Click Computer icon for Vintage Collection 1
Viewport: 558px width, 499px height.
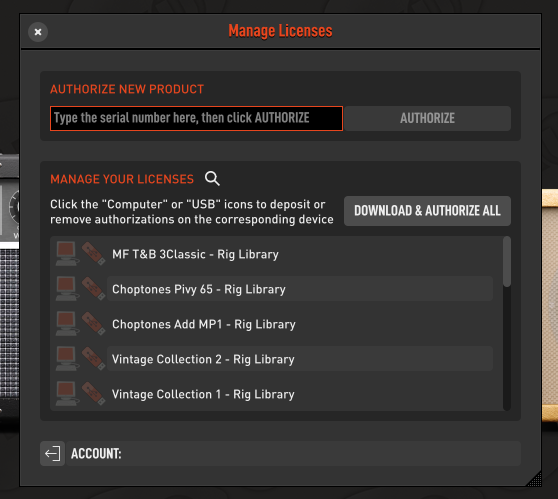[67, 394]
